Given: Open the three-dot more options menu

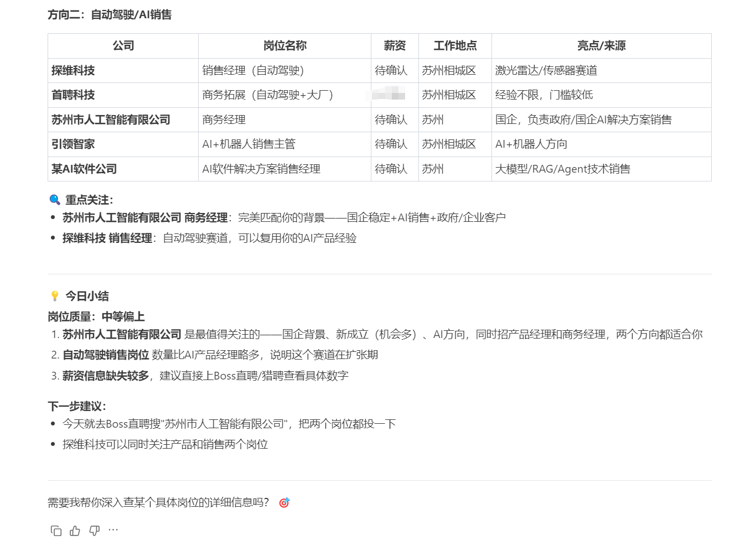Looking at the screenshot, I should (x=113, y=530).
